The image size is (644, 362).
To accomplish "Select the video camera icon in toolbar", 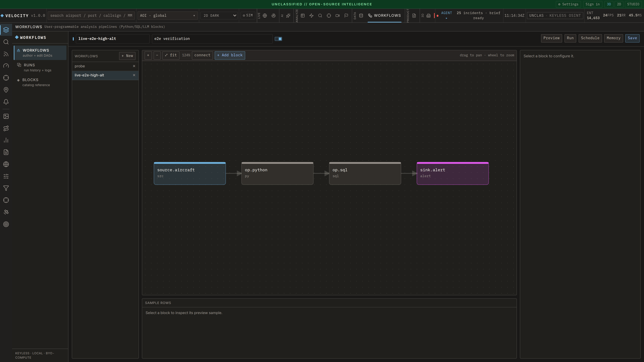I will [x=337, y=15].
